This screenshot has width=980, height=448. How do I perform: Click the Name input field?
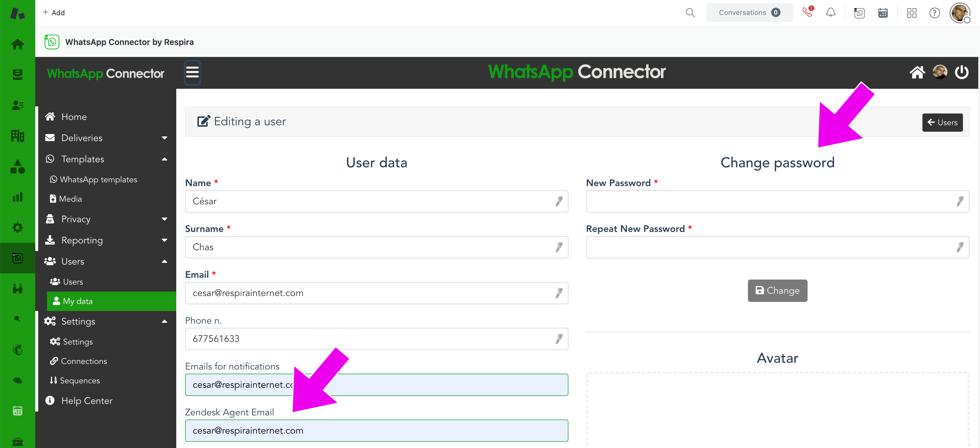pos(377,201)
